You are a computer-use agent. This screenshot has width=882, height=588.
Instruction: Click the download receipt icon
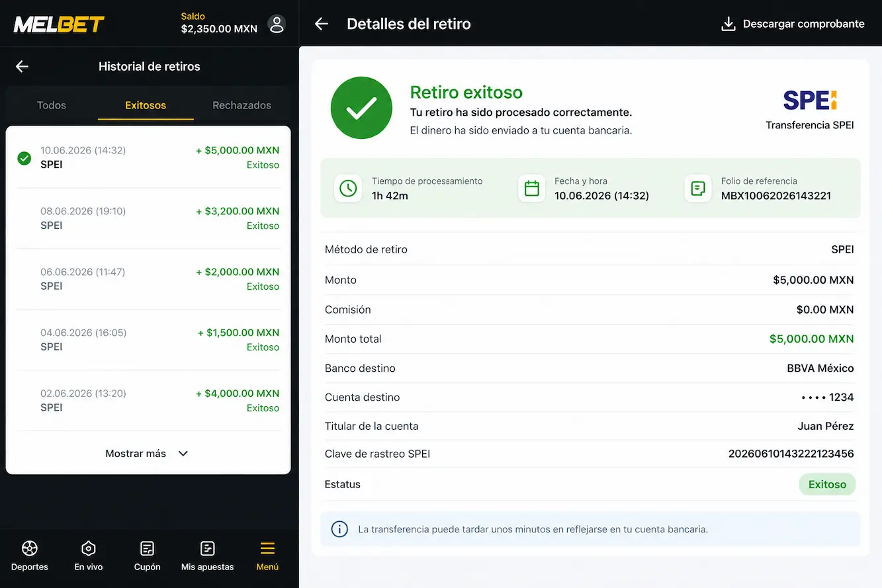pyautogui.click(x=728, y=24)
